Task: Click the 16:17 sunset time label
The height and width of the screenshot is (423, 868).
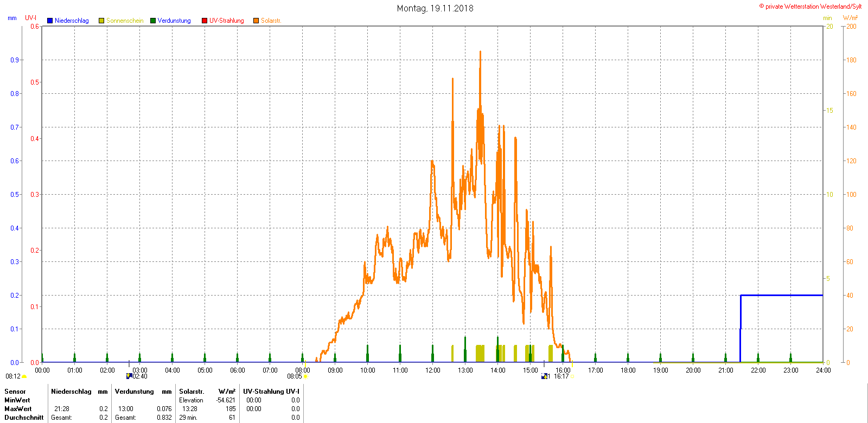Action: point(561,376)
